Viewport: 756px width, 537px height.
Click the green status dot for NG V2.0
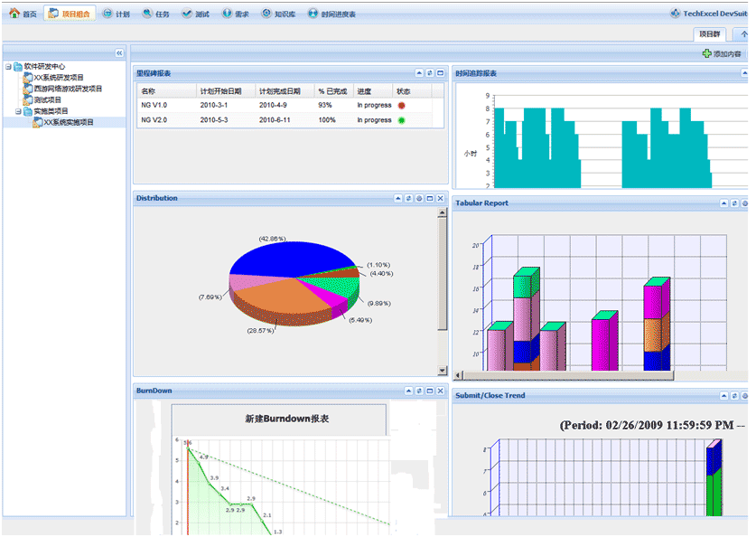tap(401, 120)
